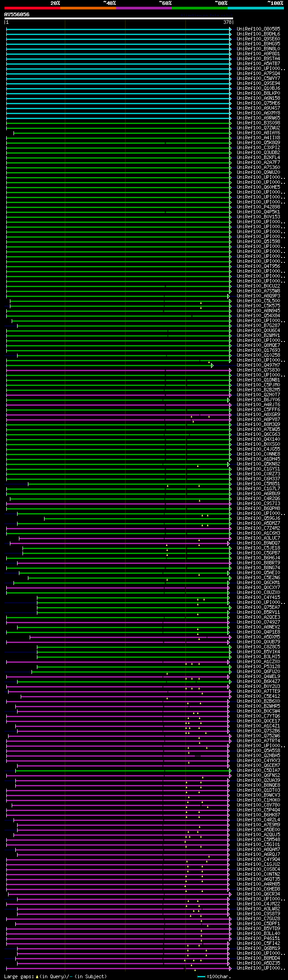
Task: Open hit UniRef100_A4RJT6
Action: pyautogui.click(x=258, y=404)
